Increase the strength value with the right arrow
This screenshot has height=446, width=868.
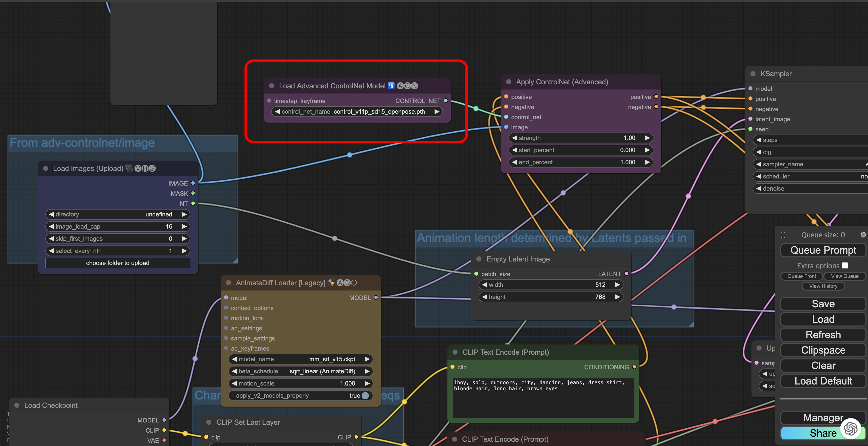click(x=647, y=138)
